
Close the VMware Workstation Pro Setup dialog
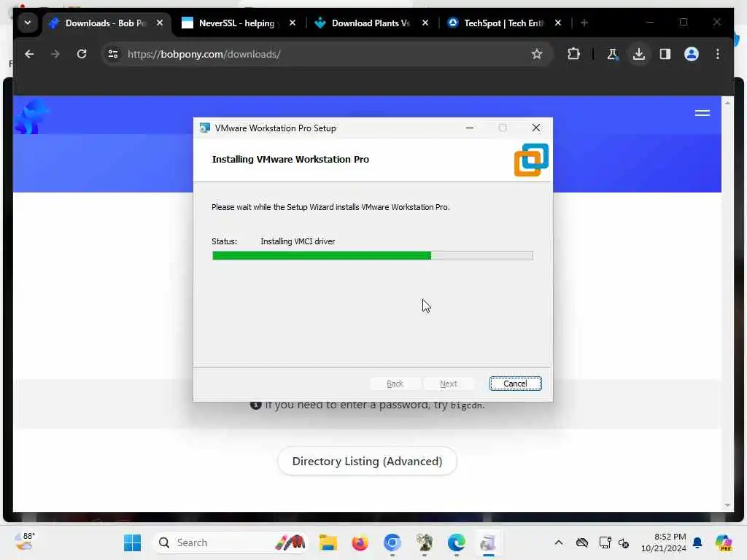[536, 128]
